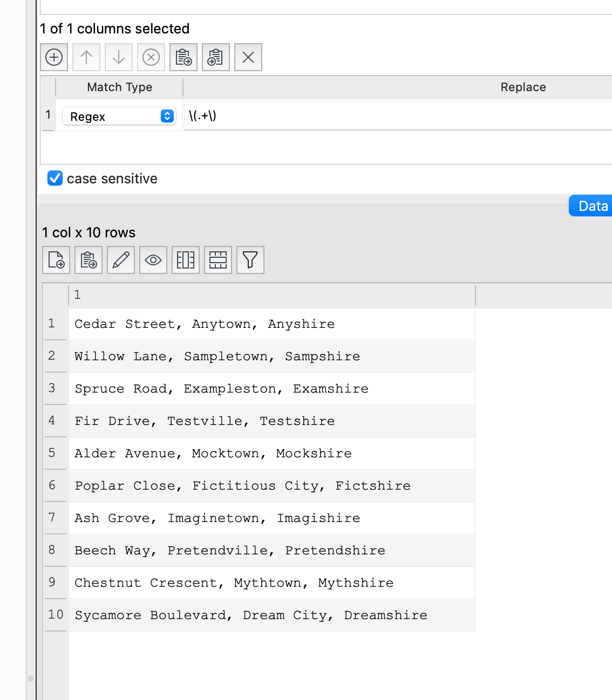Click the export data to file icon
The image size is (612, 700).
pos(56,260)
